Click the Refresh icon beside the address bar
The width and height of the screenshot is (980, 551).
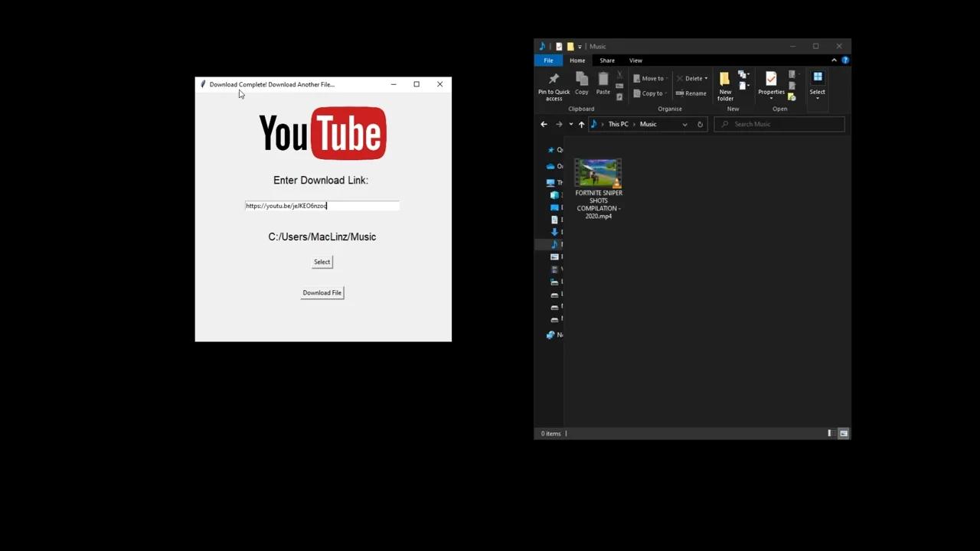(699, 124)
